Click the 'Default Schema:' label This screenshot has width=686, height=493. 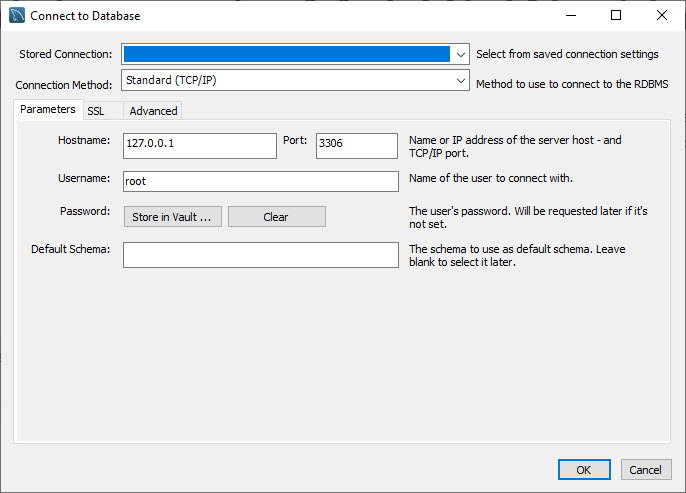(x=70, y=249)
